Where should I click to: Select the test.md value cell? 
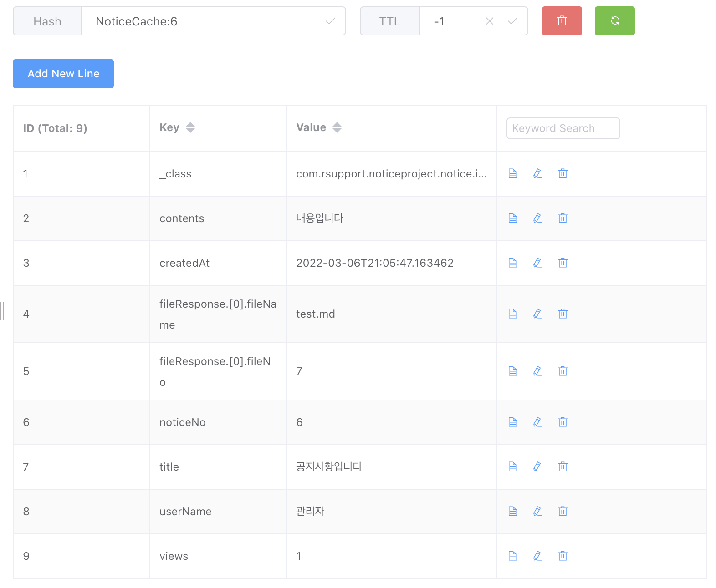click(x=392, y=314)
